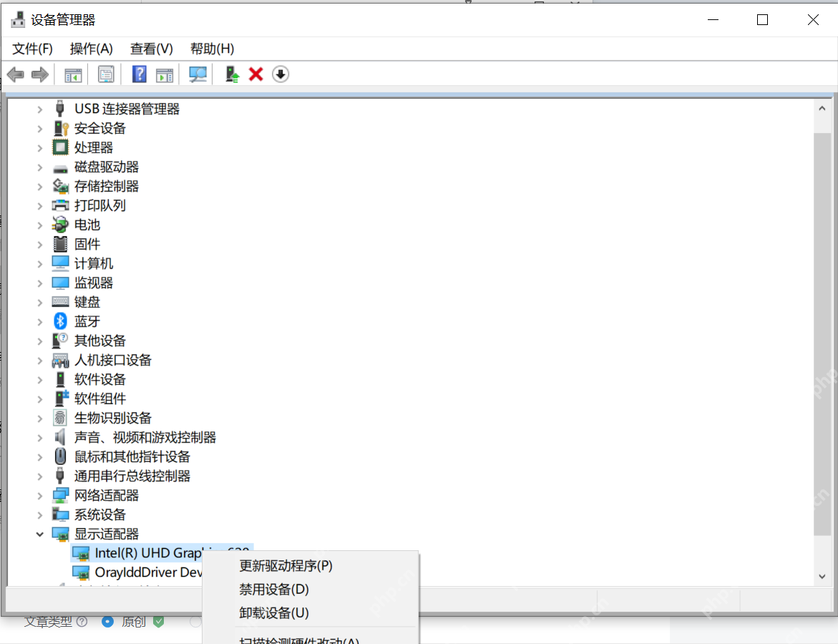838x644 pixels.
Task: Click the red X Uninstall device icon
Action: 256,74
